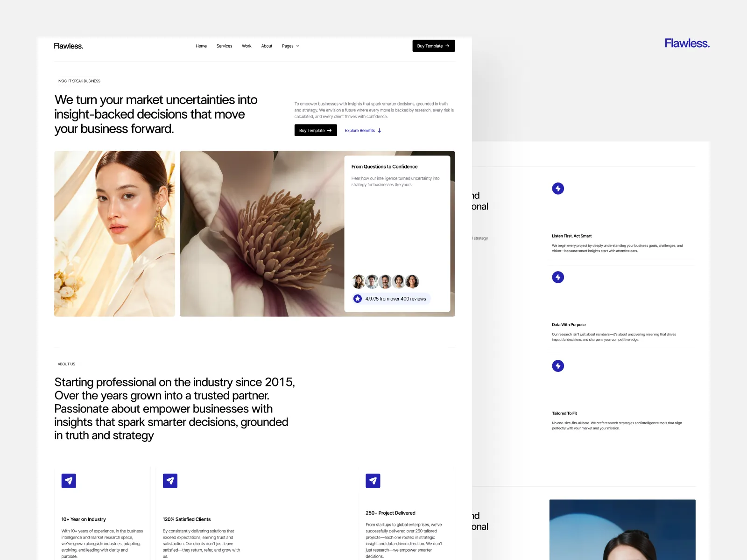This screenshot has height=560, width=747.
Task: Click the paper plane icon above 10+ Year on Industry
Action: coord(69,481)
